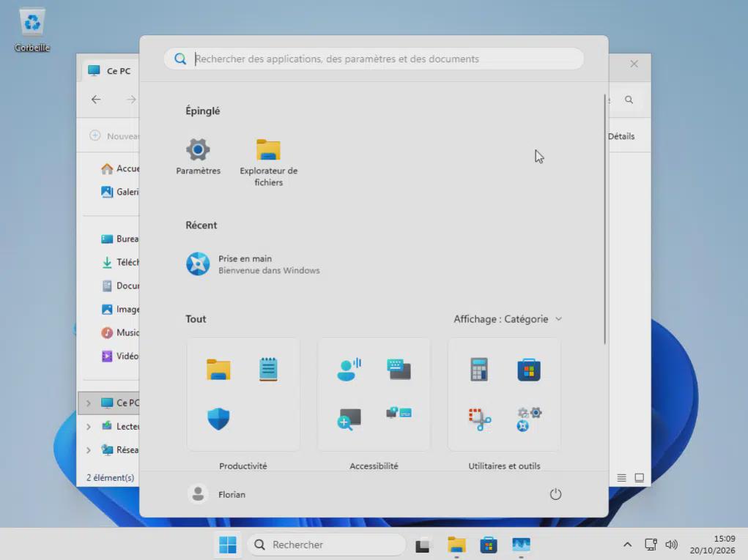Open the Détails pane in File Explorer
Image resolution: width=748 pixels, height=560 pixels.
pyautogui.click(x=621, y=136)
